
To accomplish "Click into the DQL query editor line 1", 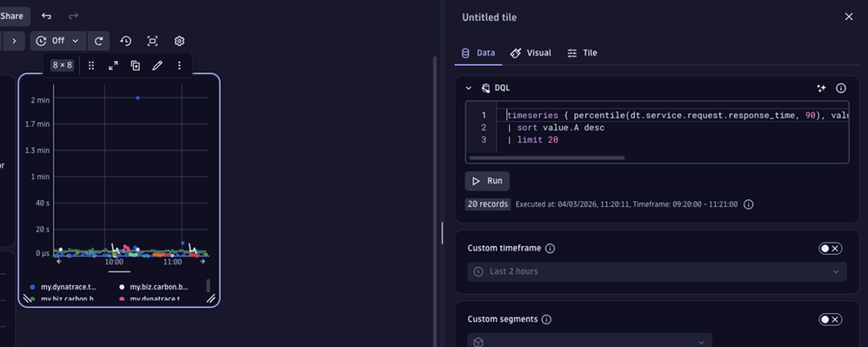I will (672, 115).
